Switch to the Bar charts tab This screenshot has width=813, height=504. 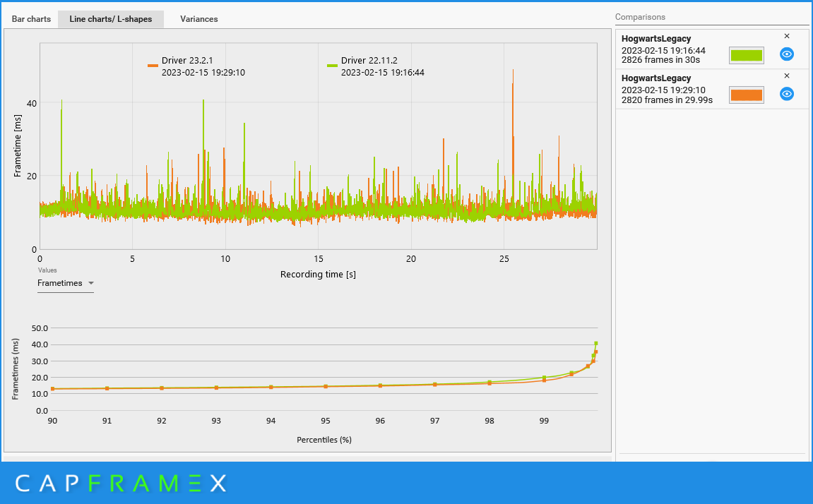pyautogui.click(x=31, y=19)
